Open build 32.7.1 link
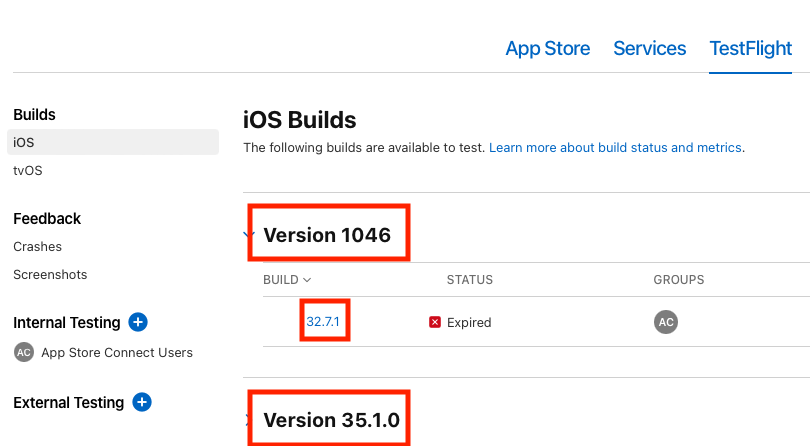 323,321
